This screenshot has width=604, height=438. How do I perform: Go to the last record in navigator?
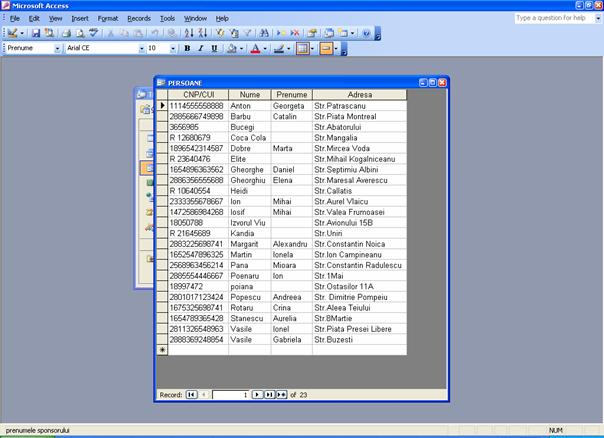click(268, 395)
